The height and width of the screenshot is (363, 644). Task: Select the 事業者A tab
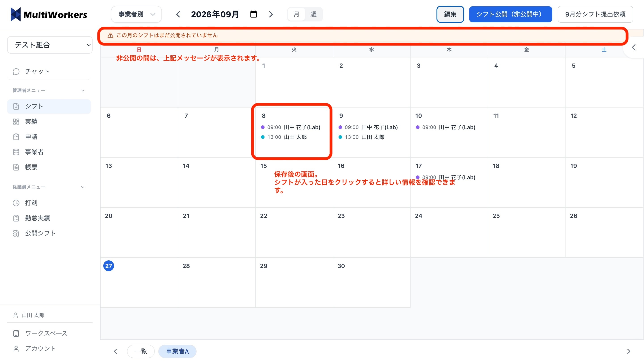177,351
